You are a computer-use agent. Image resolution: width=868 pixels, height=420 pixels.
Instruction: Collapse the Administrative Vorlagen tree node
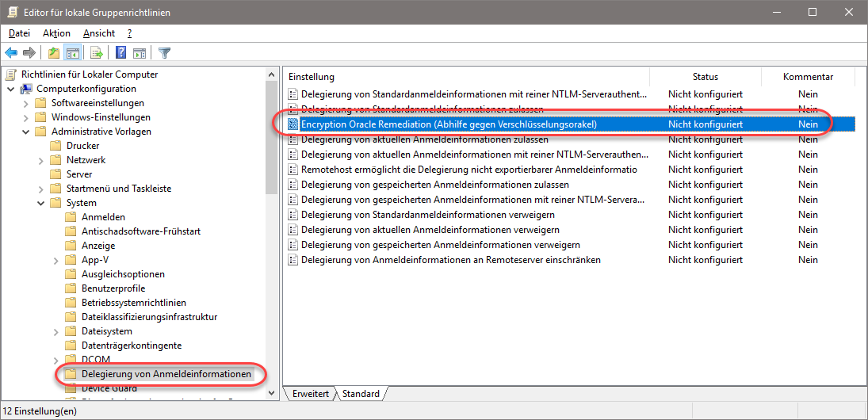pyautogui.click(x=25, y=132)
